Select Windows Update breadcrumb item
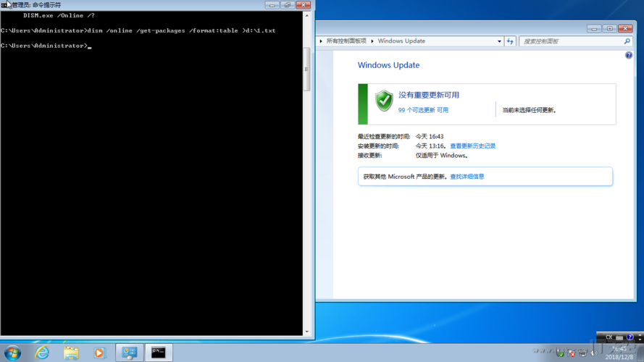This screenshot has height=362, width=644. (401, 41)
